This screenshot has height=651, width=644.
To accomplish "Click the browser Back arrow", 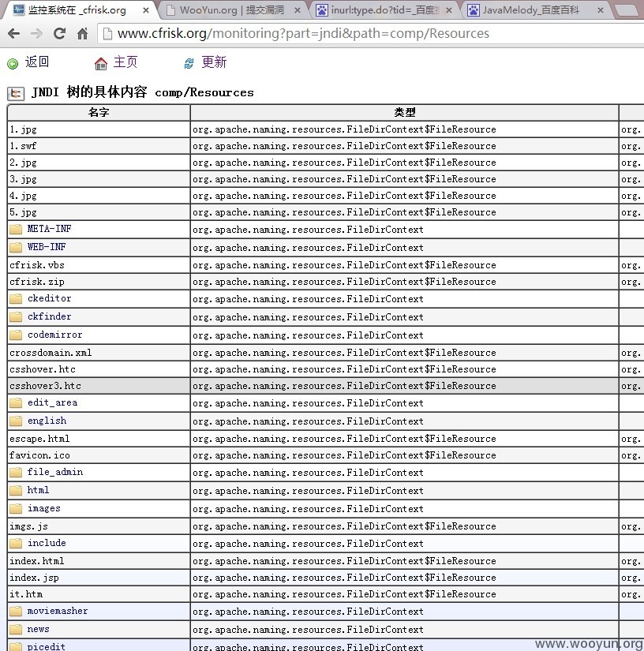I will point(13,34).
